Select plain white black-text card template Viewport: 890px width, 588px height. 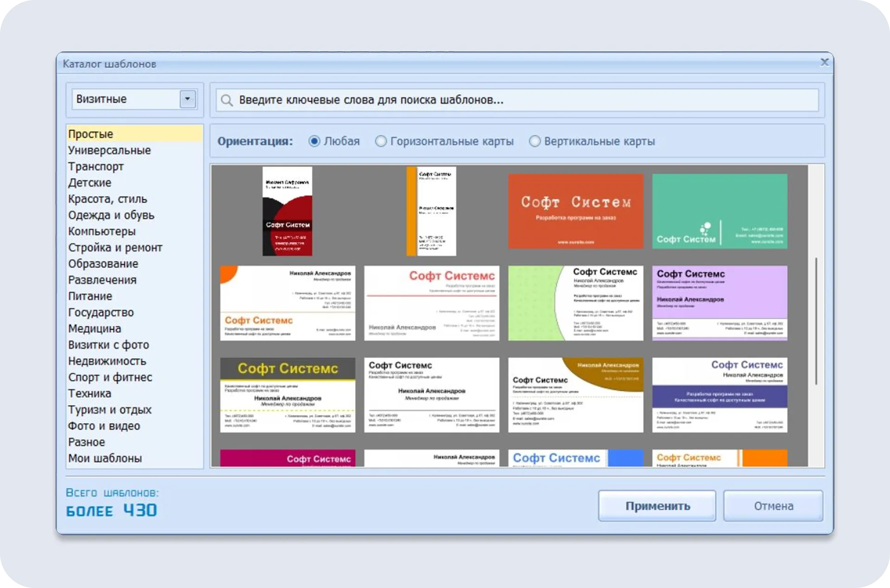(432, 395)
